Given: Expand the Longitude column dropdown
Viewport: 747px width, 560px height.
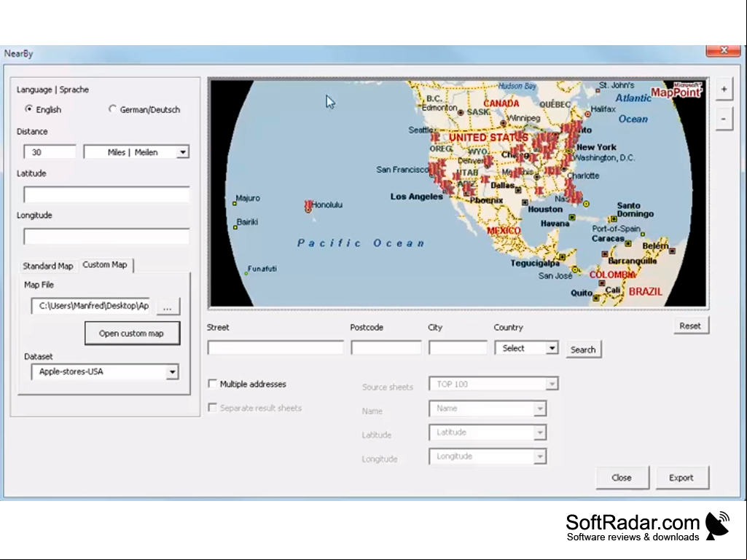Looking at the screenshot, I should tap(540, 456).
